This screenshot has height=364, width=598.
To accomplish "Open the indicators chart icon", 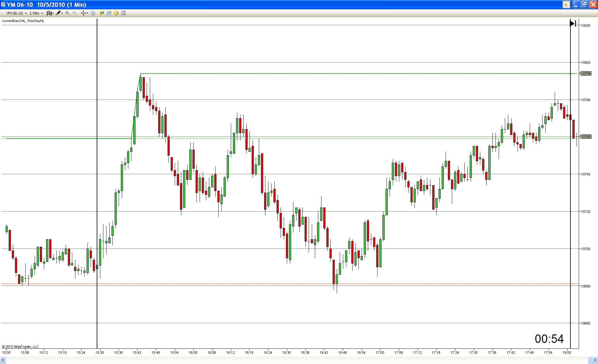I will 109,13.
